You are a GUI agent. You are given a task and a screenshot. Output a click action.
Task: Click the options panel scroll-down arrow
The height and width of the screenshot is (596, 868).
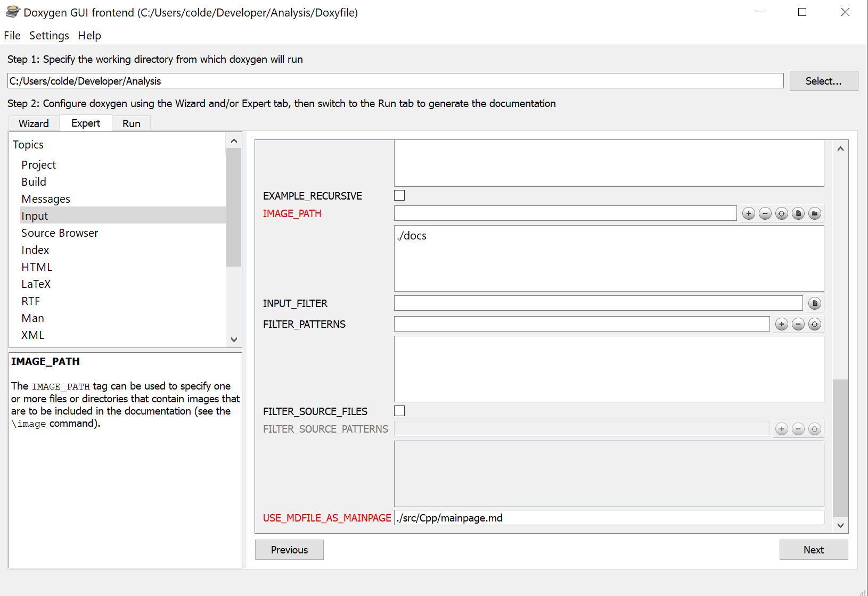click(840, 525)
